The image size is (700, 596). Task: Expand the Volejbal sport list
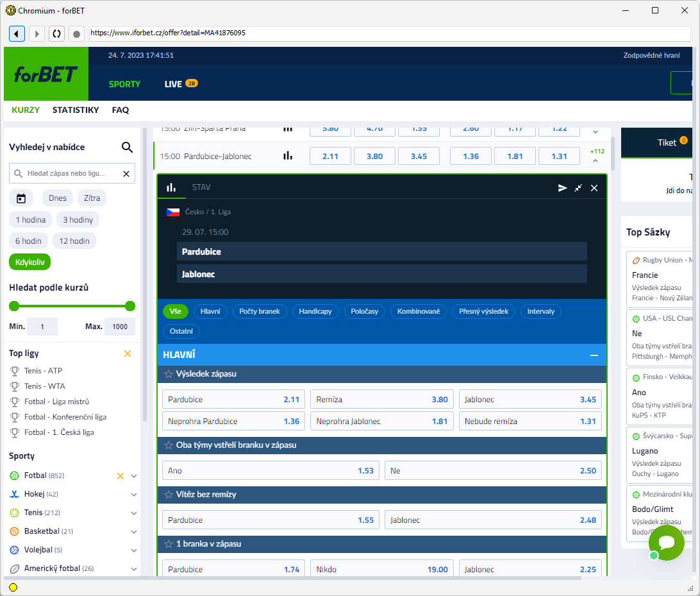134,550
